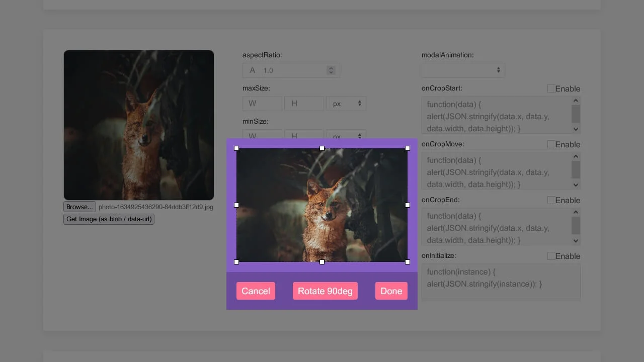Enable the onCropStart callback checkbox
This screenshot has height=362, width=644.
click(551, 88)
